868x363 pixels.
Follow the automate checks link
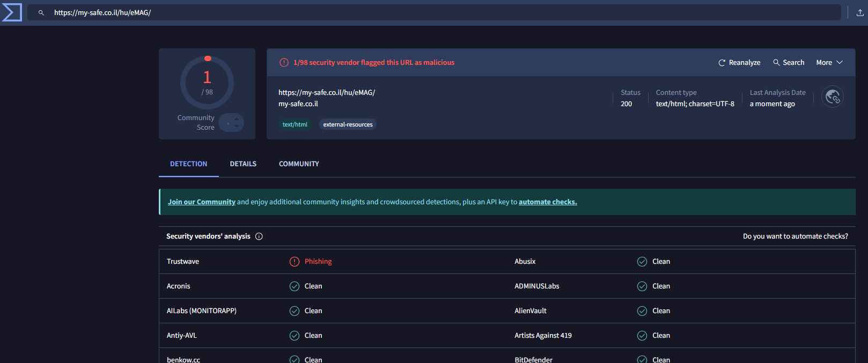coord(547,202)
